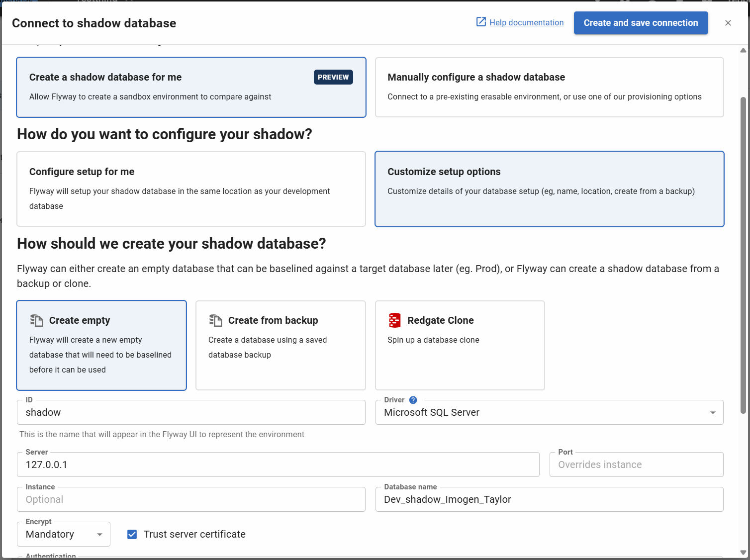Click the Create empty database icon
750x560 pixels.
coord(36,320)
